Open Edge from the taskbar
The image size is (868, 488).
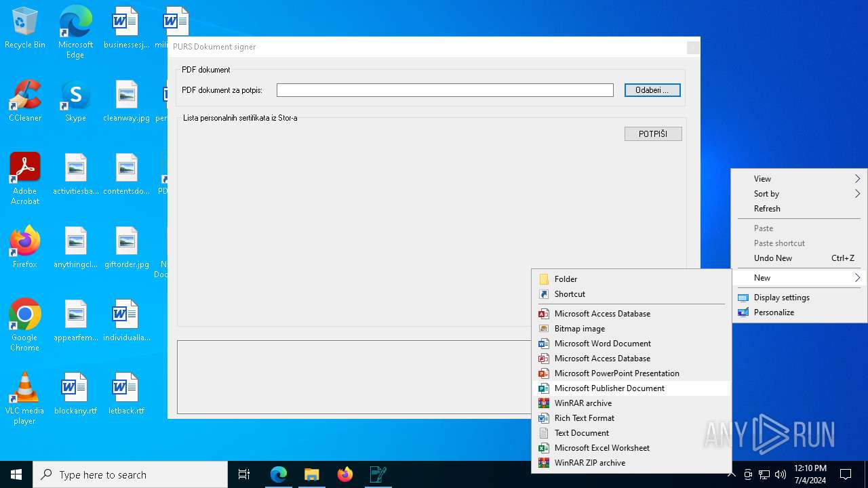pyautogui.click(x=279, y=474)
